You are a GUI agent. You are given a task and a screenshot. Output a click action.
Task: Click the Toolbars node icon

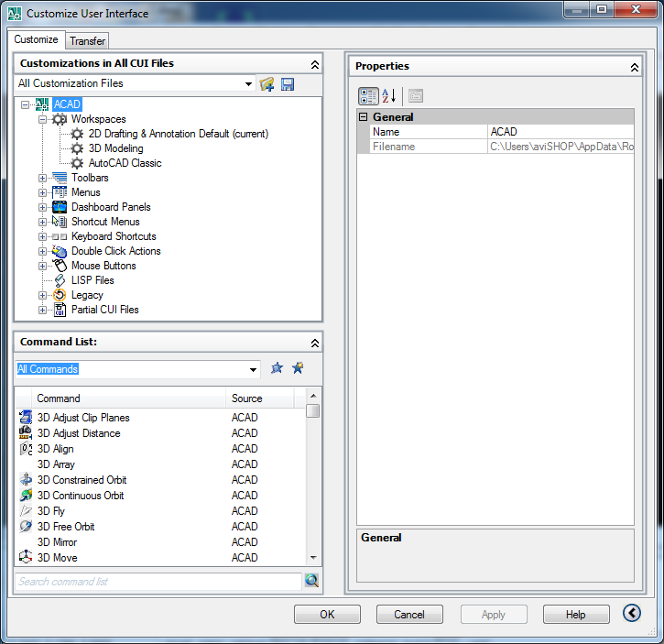pyautogui.click(x=60, y=178)
